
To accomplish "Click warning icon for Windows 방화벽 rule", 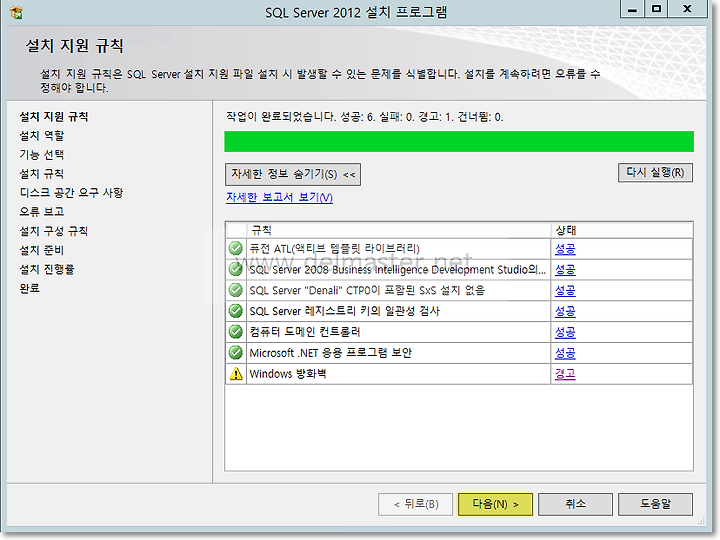I will tap(236, 374).
